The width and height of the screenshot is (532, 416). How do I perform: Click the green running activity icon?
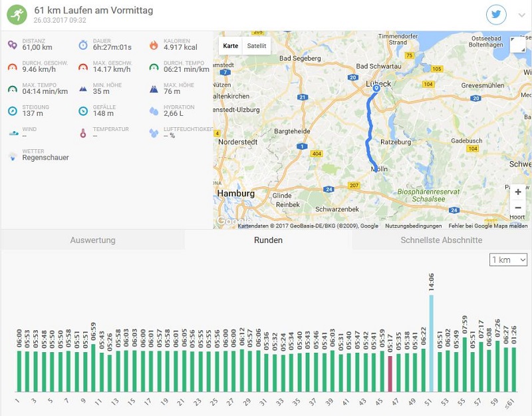pyautogui.click(x=17, y=14)
